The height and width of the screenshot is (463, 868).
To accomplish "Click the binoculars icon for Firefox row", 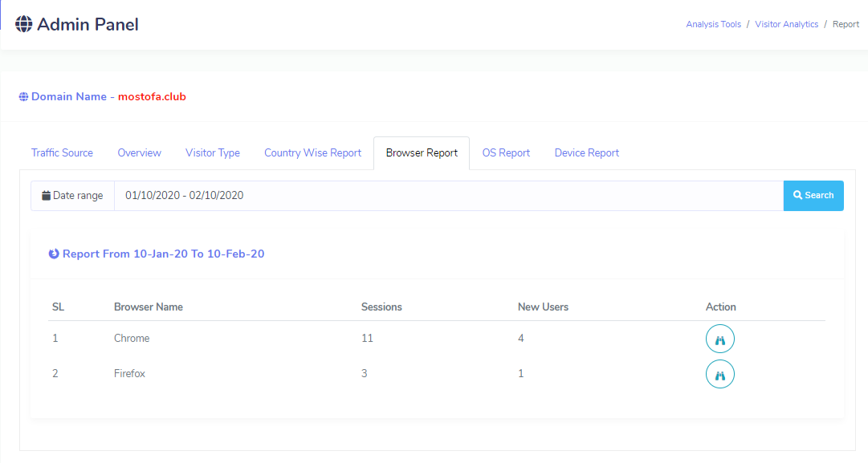I will 719,375.
